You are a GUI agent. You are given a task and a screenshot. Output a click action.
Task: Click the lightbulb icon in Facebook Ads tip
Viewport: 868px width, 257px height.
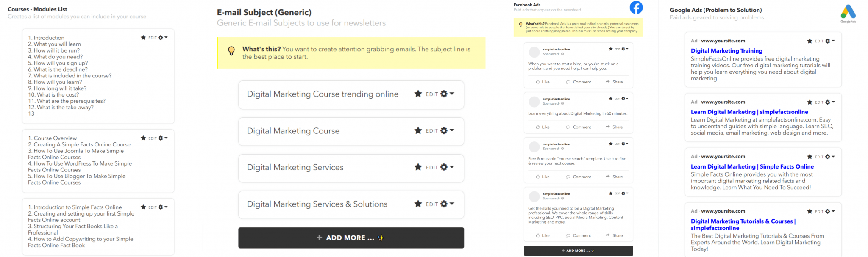click(x=520, y=25)
